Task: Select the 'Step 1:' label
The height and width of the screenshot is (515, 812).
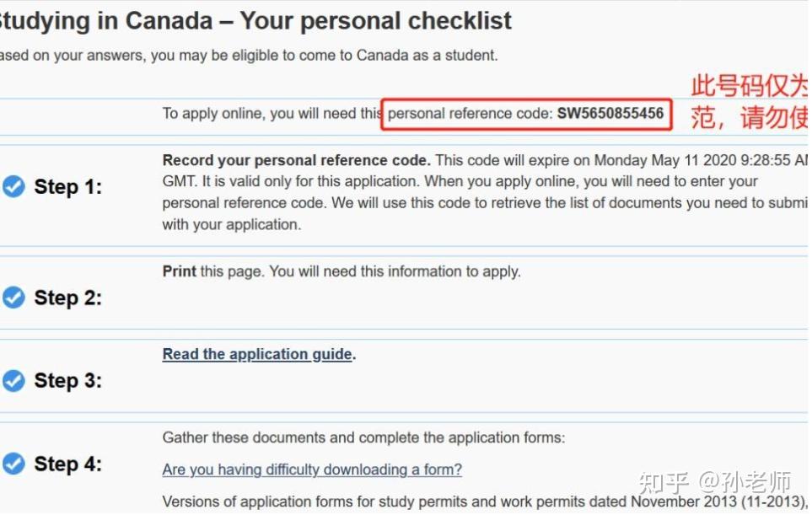Action: click(67, 187)
